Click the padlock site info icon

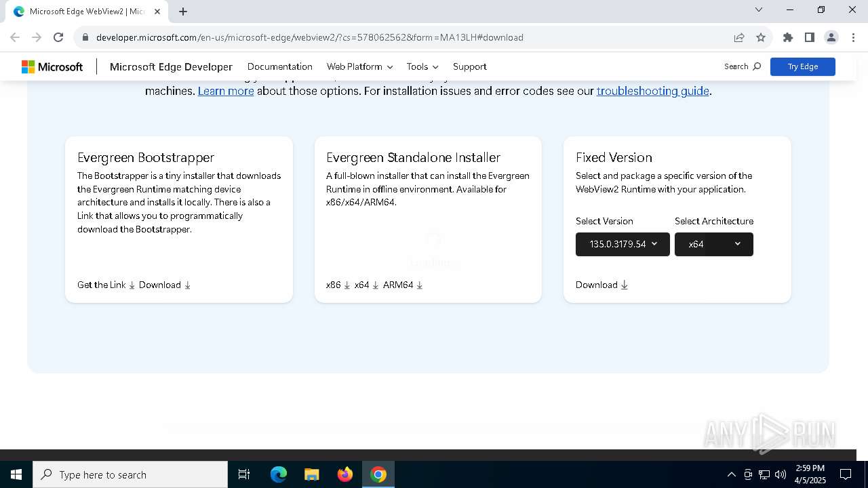[85, 37]
